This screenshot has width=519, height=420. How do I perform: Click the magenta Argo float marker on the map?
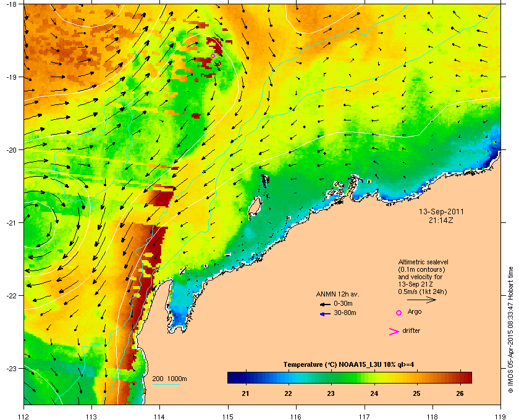(x=213, y=56)
